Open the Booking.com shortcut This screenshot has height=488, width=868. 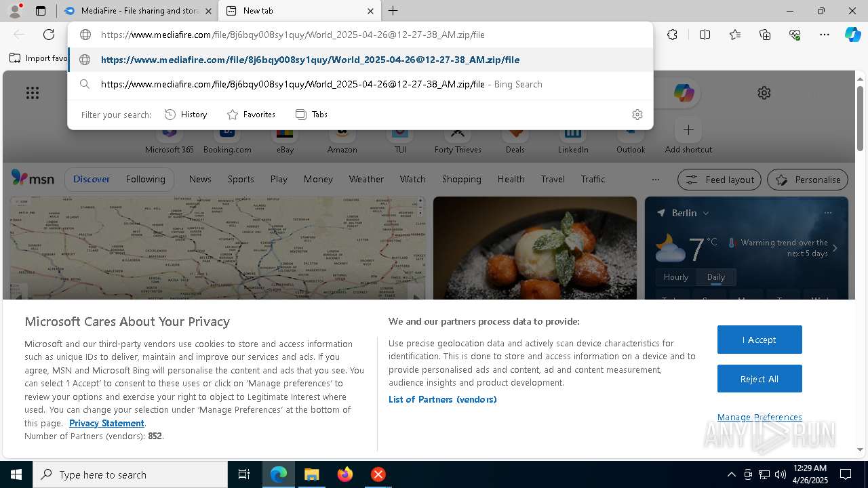227,140
